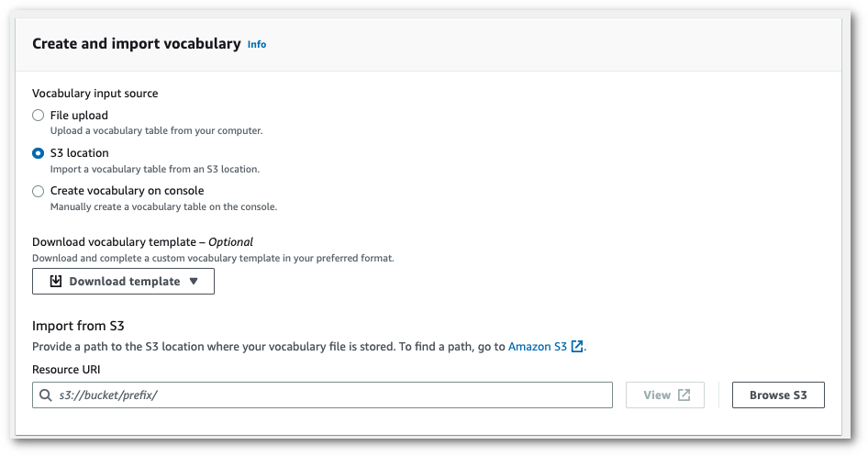Viewport: 868px width, 456px height.
Task: Select the File upload radio button
Action: 38,116
